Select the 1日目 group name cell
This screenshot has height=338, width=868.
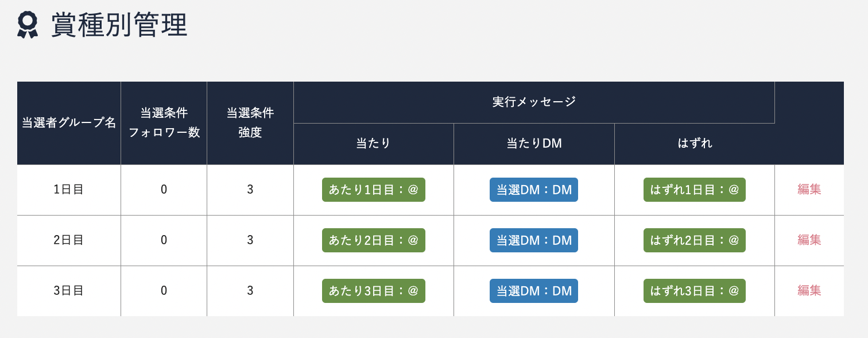click(69, 190)
